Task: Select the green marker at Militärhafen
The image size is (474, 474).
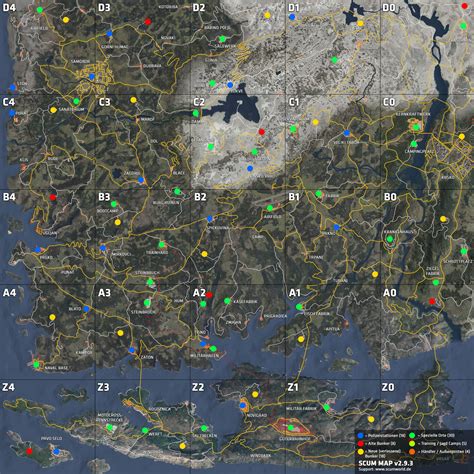Action: [x=213, y=349]
